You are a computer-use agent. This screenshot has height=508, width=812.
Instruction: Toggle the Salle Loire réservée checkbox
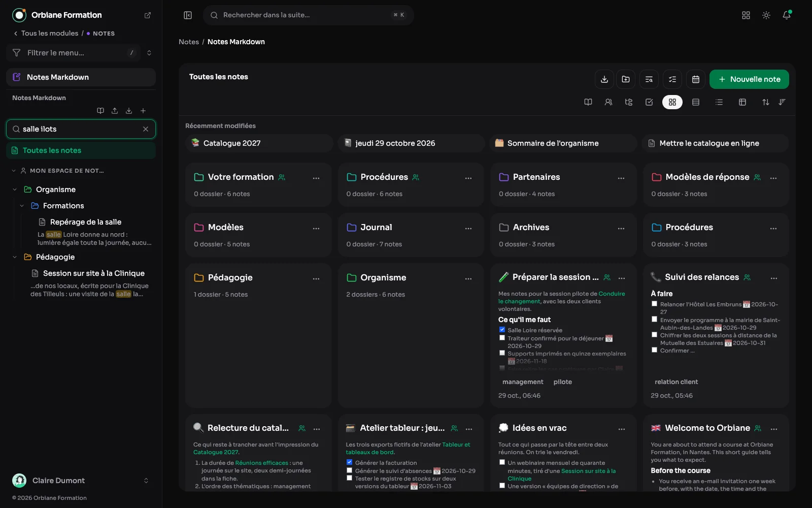pos(502,330)
